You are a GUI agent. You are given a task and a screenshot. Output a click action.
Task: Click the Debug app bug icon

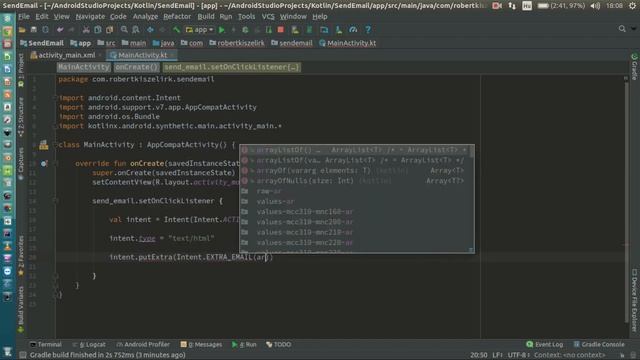[x=245, y=30]
